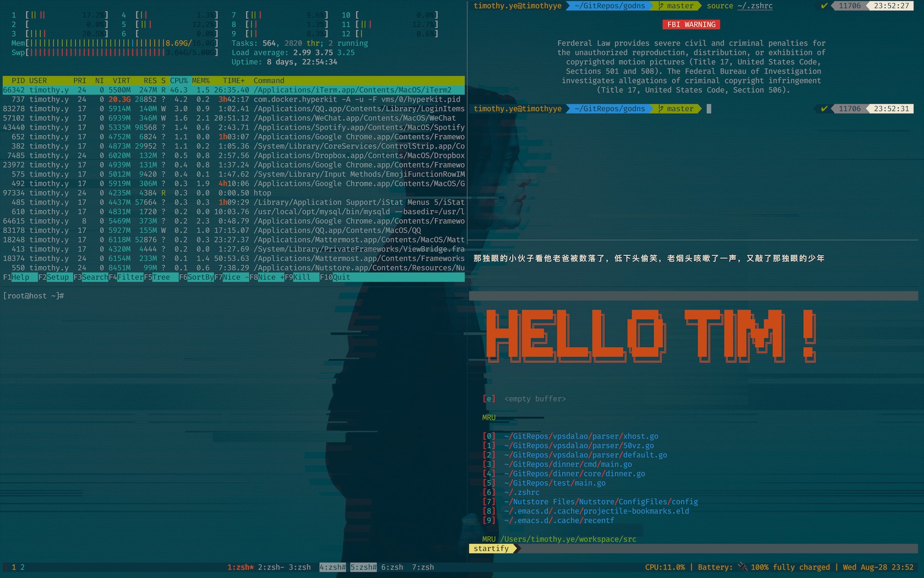
Task: Open MRU entry [8] projectile-bookmarks.eld
Action: click(586, 511)
